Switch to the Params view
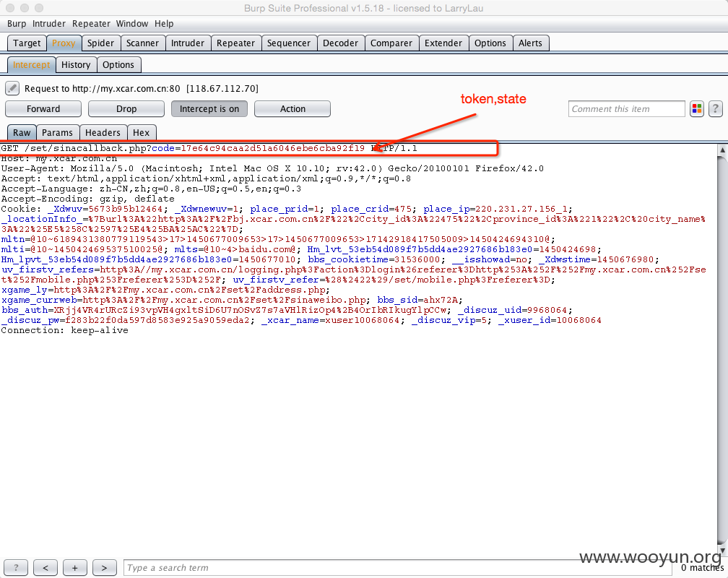Viewport: 728px width, 578px height. pos(57,133)
